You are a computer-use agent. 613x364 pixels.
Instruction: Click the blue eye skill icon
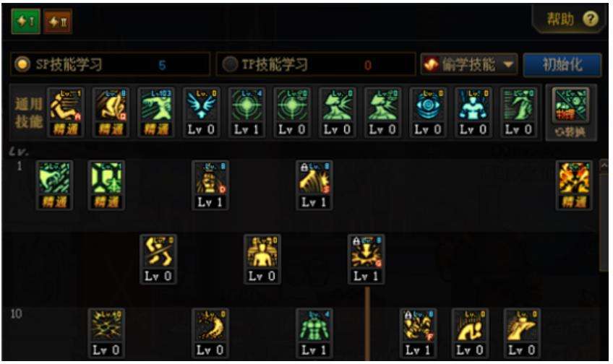tap(428, 113)
